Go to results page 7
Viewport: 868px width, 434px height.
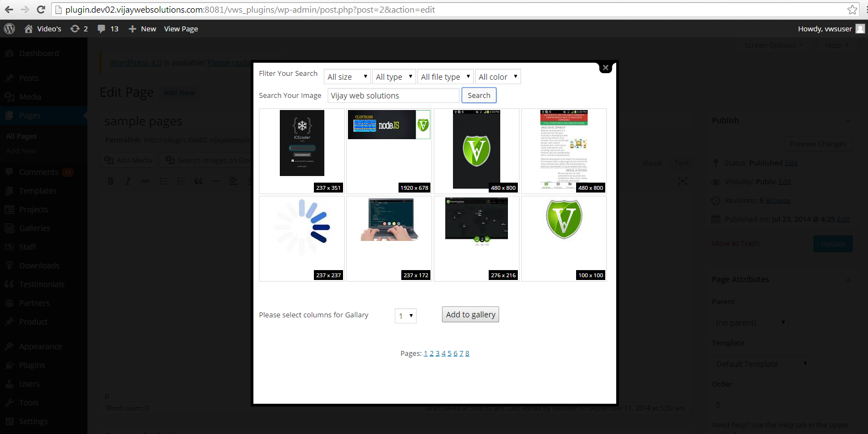461,354
